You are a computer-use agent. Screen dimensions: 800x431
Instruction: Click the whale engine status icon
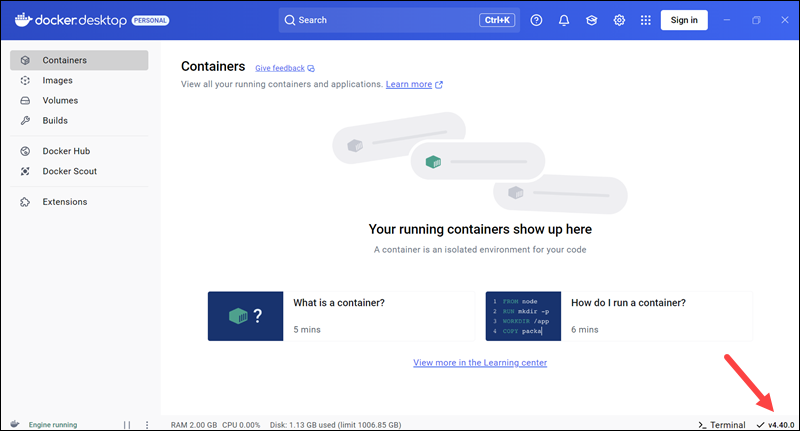15,424
